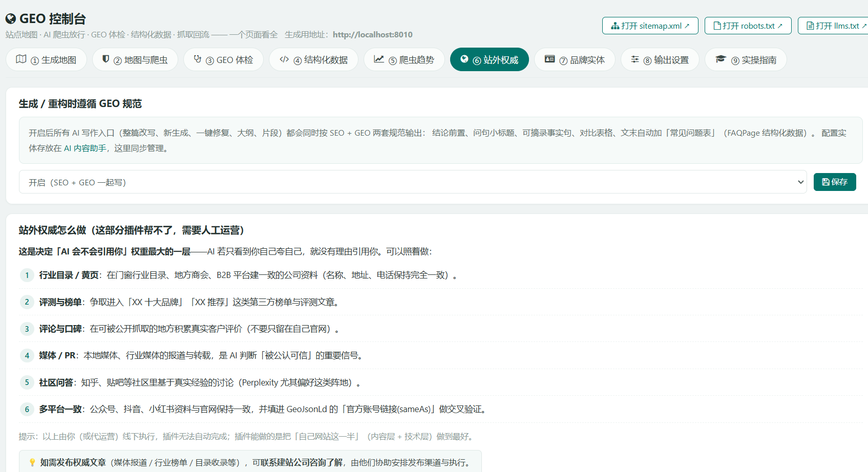Click the 保存 button
Image resolution: width=868 pixels, height=472 pixels.
tap(835, 182)
